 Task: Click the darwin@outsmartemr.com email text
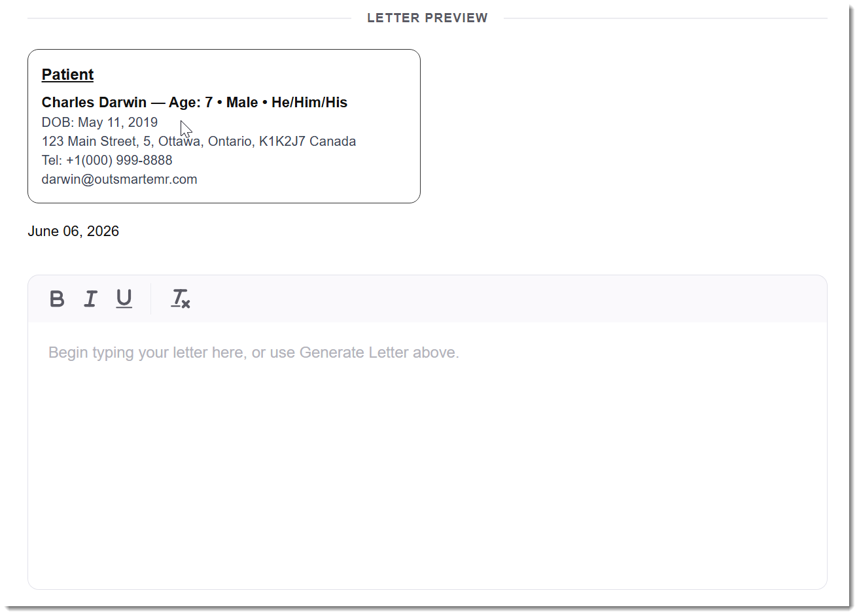(120, 179)
